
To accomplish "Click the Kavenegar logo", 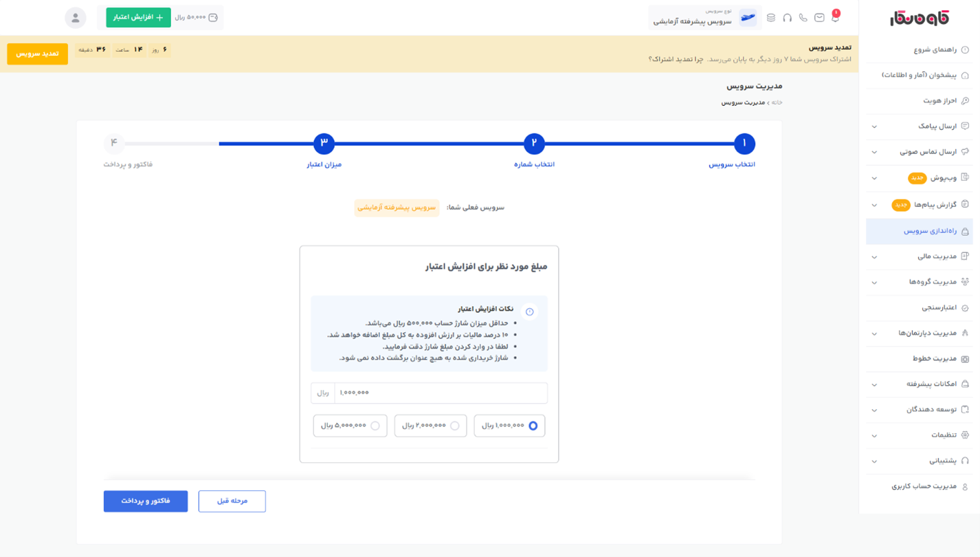I will 919,18.
